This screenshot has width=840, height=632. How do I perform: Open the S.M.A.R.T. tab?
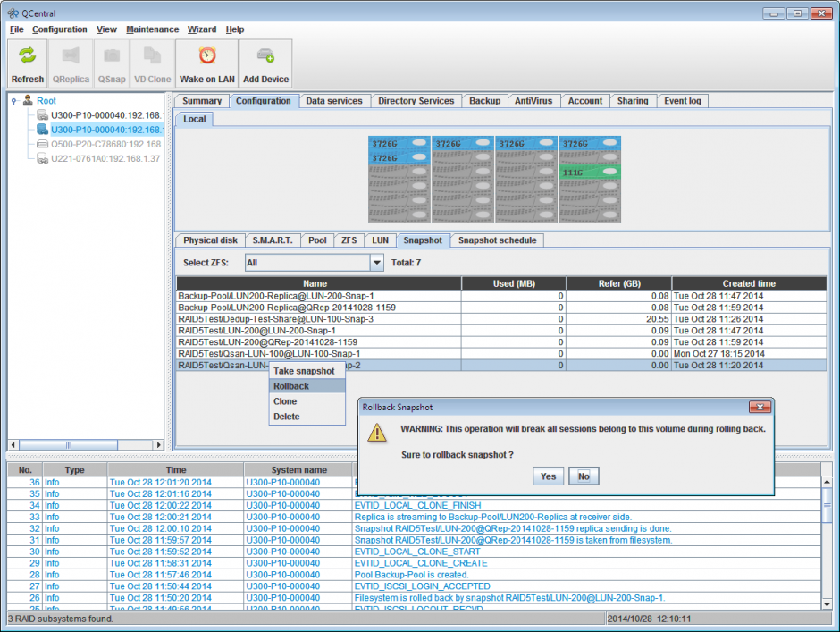pos(273,240)
